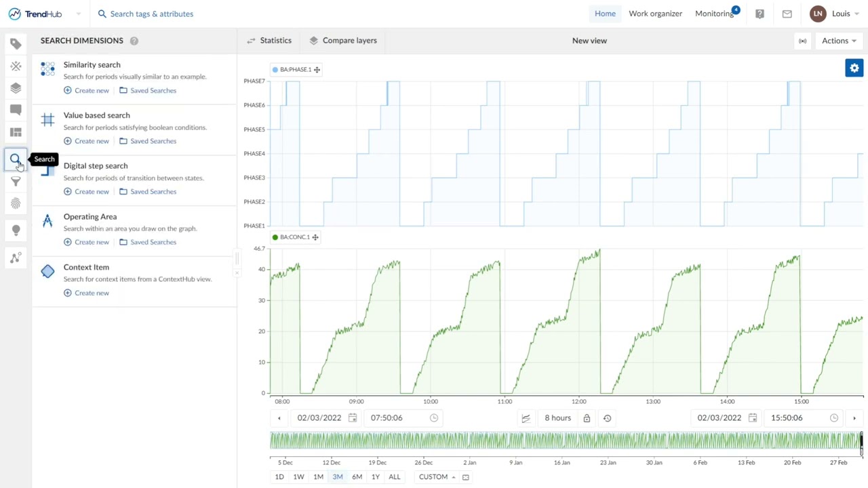Click the move handle next to BA:PHASE.1
Image resolution: width=868 pixels, height=488 pixels.
[317, 69]
